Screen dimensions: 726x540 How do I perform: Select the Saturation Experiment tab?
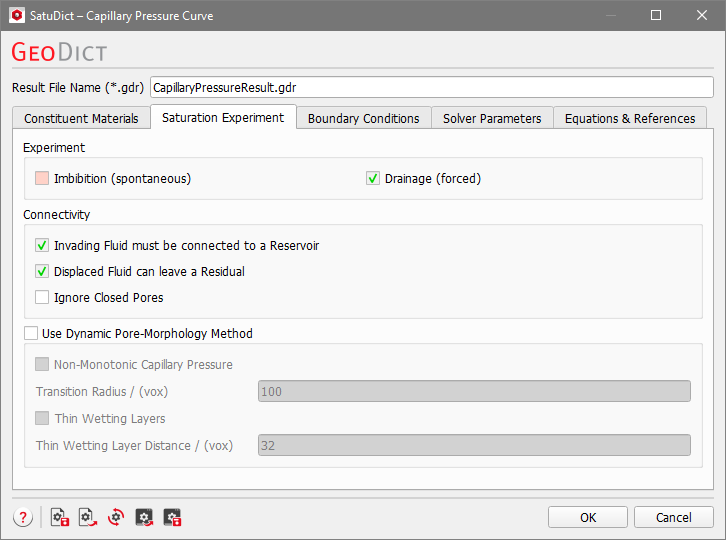pos(223,117)
